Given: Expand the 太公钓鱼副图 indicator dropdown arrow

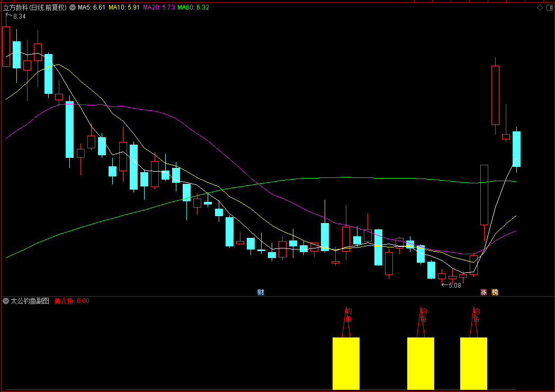Looking at the screenshot, I should [6, 301].
